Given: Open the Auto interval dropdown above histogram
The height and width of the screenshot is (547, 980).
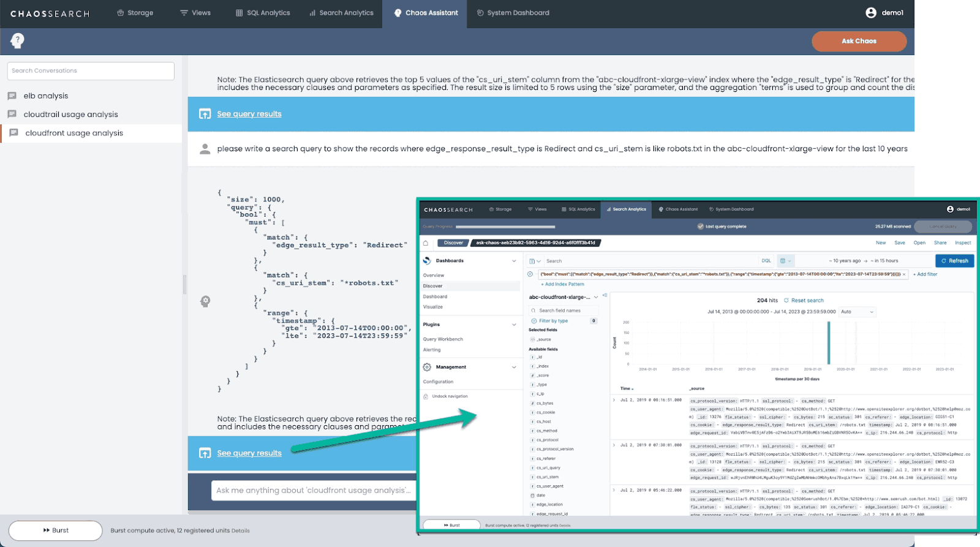Looking at the screenshot, I should (x=858, y=312).
